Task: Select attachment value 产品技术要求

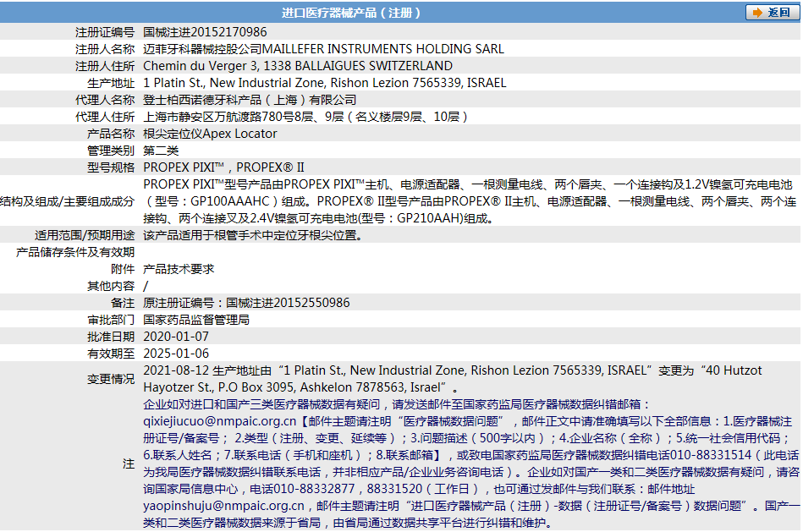Action: coord(179,269)
